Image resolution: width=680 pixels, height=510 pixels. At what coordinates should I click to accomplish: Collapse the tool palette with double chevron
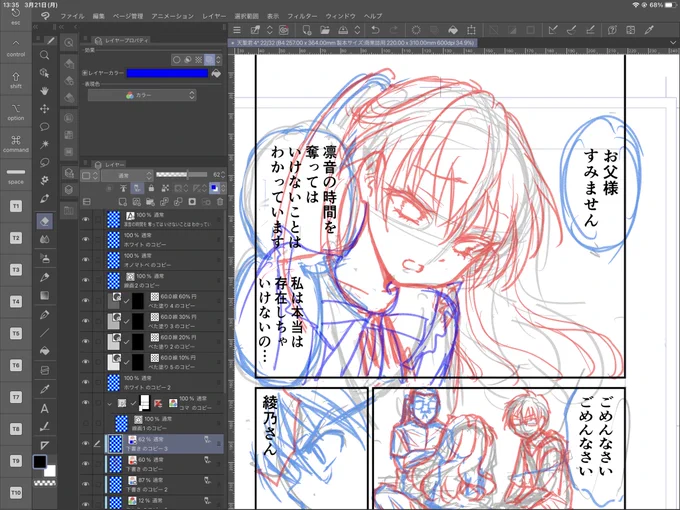pos(36,27)
